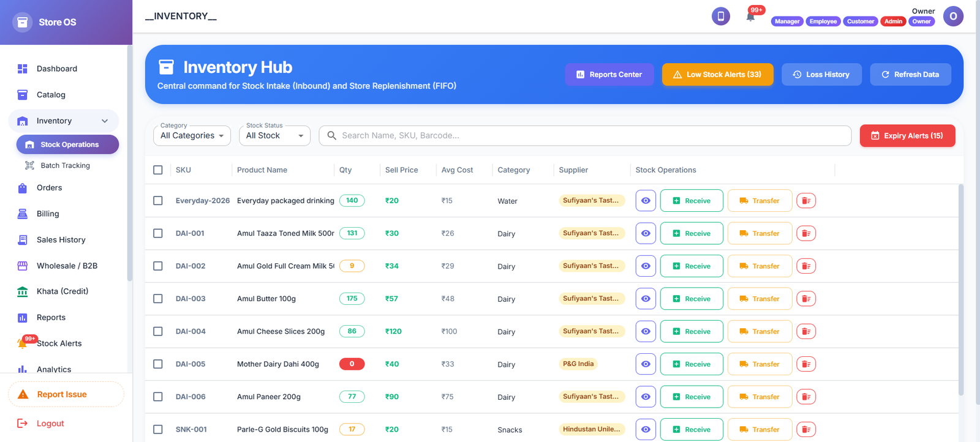Image resolution: width=980 pixels, height=442 pixels.
Task: Click the red trash icon for Parle-G row
Action: tap(806, 429)
